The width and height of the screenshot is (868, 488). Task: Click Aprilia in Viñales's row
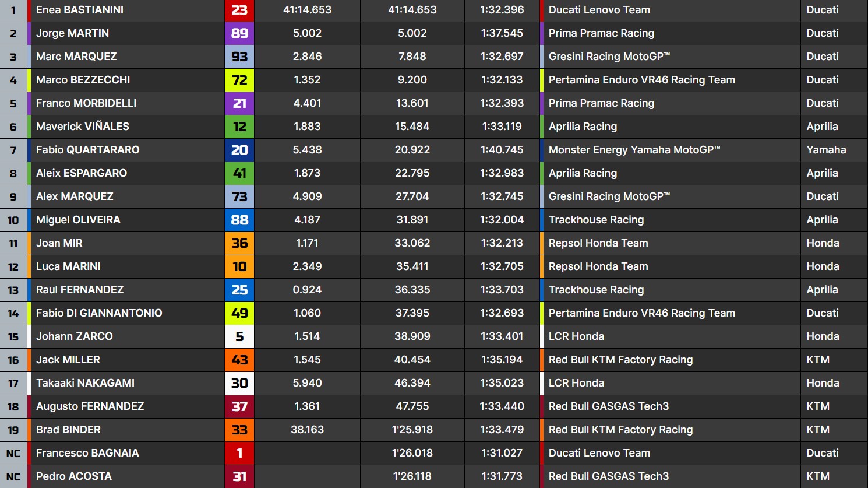(823, 127)
